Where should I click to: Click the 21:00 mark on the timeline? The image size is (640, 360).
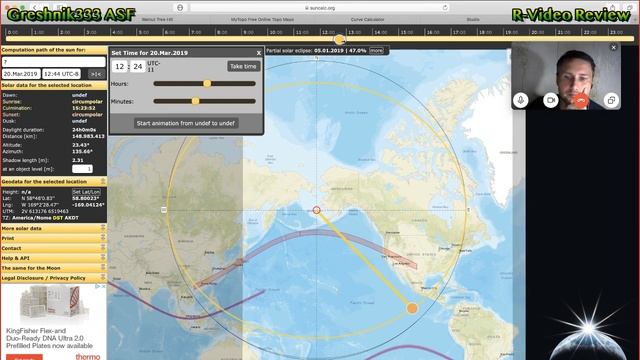click(x=564, y=32)
